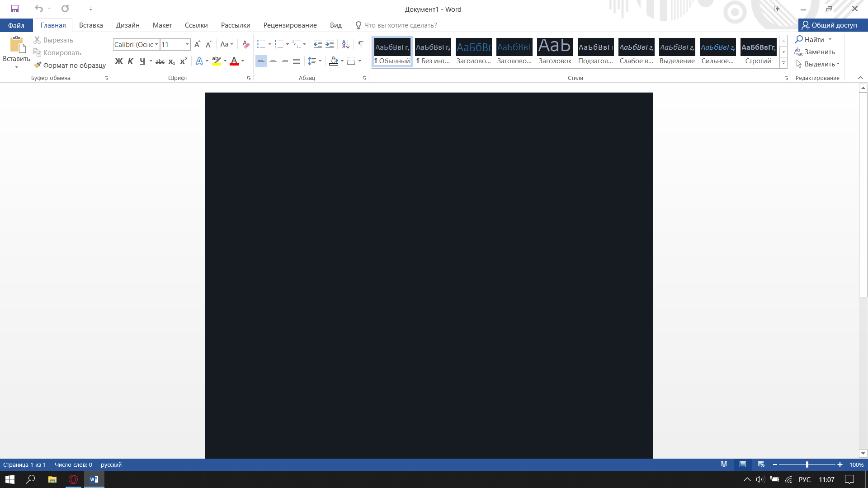Viewport: 868px width, 488px height.
Task: Open the Файл tab
Action: tap(16, 25)
